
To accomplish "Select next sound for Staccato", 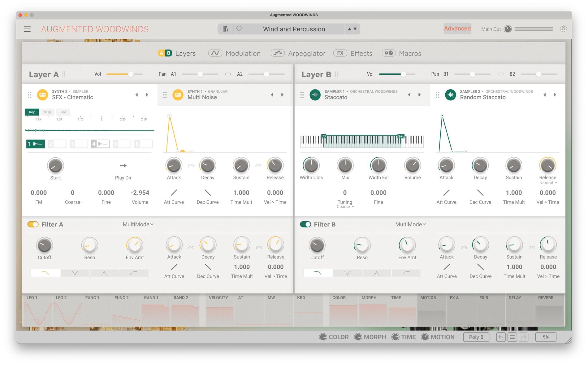I will 419,95.
